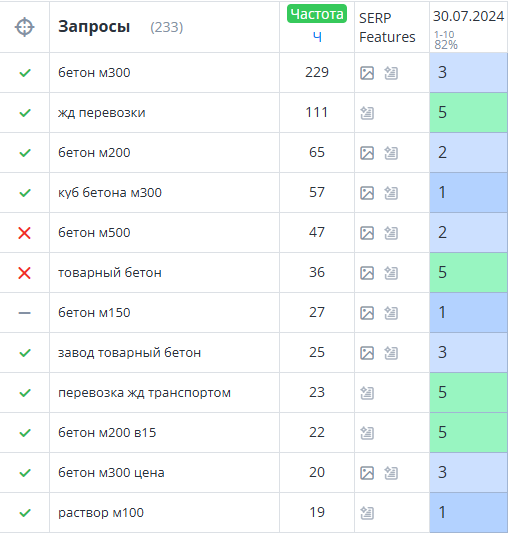Screen dimensions: 508x533
Task: Click image icon for завод товарный бетон
Action: [367, 353]
